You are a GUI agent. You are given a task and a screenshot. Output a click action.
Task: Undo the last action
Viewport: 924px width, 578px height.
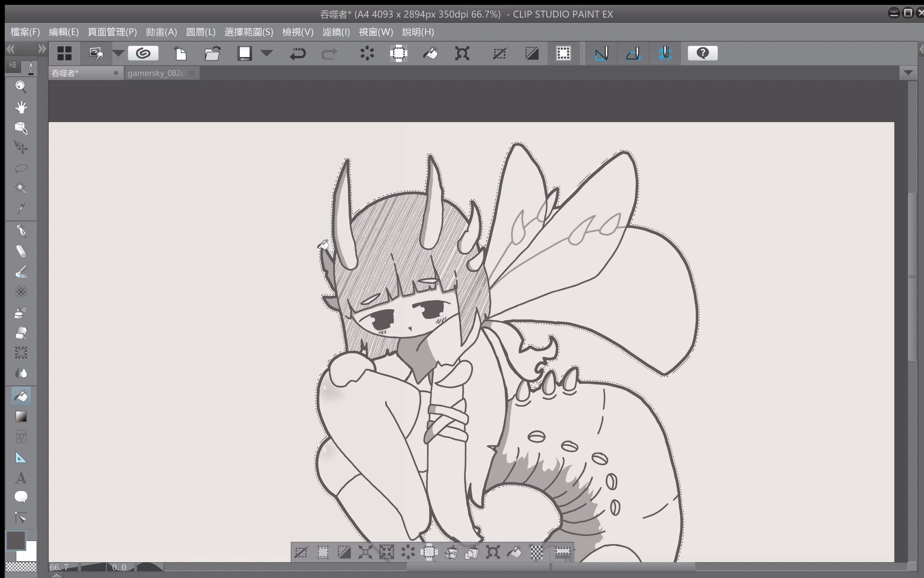298,53
